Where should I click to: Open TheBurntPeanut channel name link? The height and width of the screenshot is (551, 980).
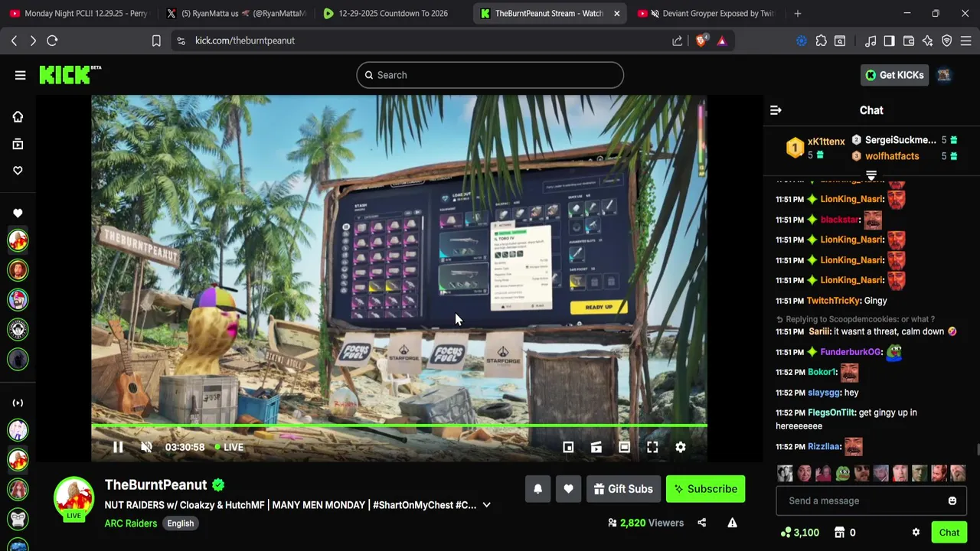click(155, 484)
